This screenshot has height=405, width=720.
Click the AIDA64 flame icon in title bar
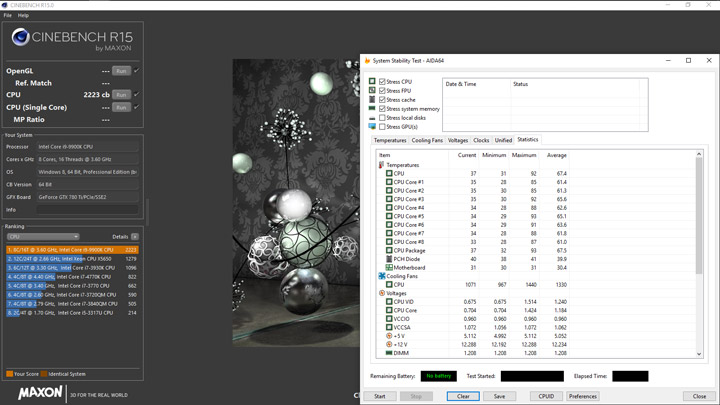tap(367, 61)
